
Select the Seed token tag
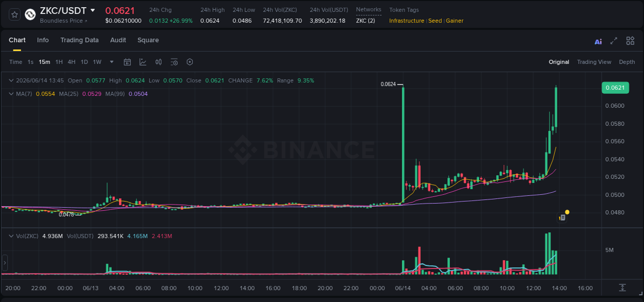[x=435, y=21]
